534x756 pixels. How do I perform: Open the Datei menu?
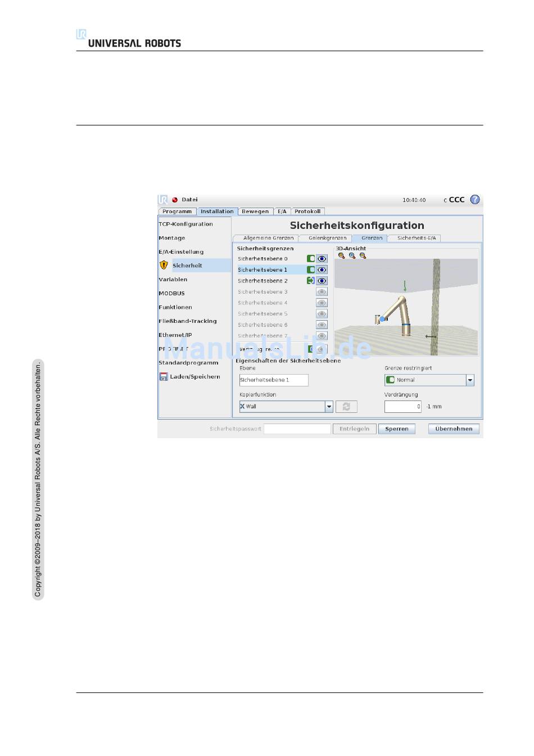189,200
